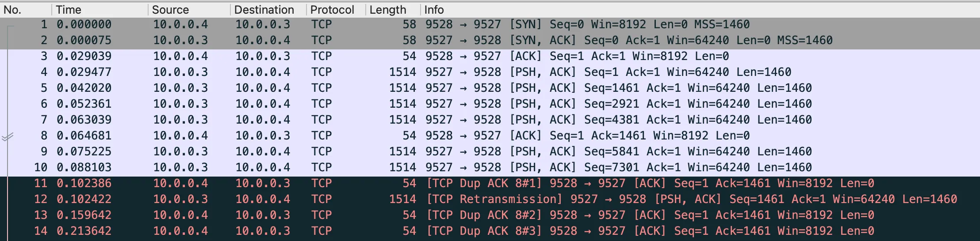Sort by the Source column header
The image size is (980, 241).
pyautogui.click(x=170, y=10)
